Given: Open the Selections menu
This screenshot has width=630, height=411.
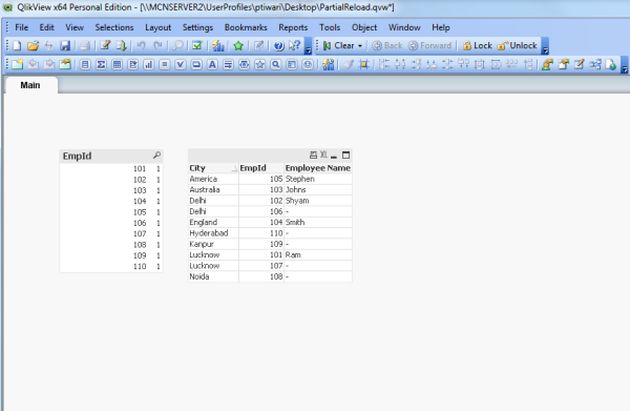Looking at the screenshot, I should [115, 27].
